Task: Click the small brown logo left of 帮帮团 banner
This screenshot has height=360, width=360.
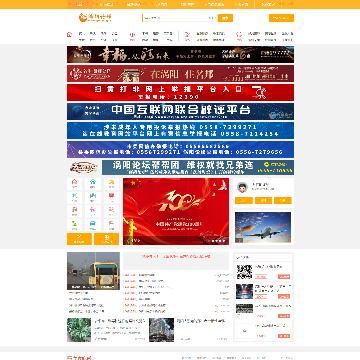Action: [84, 167]
